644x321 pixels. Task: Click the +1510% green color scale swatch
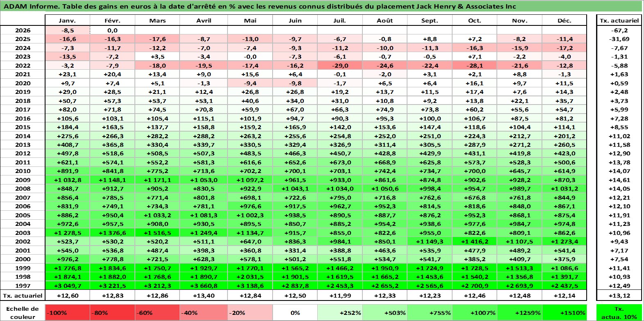(564, 312)
